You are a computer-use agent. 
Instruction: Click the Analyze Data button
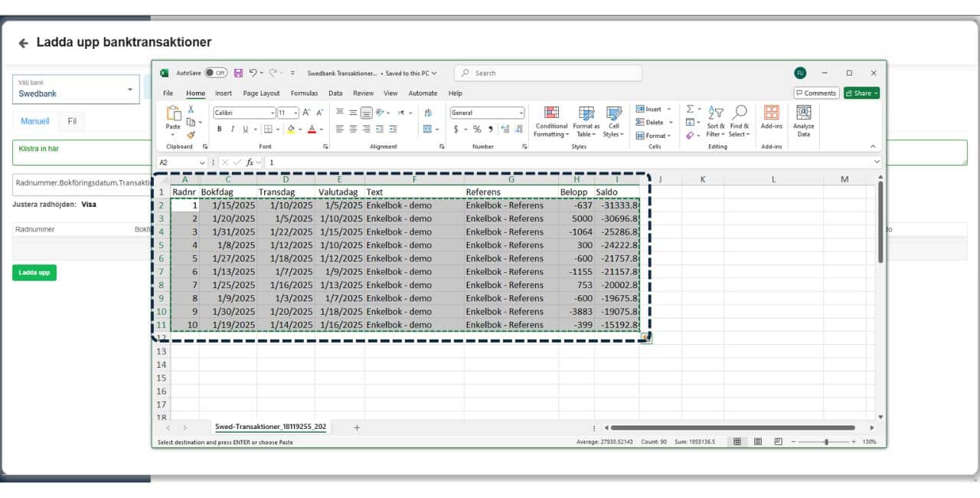pyautogui.click(x=803, y=121)
